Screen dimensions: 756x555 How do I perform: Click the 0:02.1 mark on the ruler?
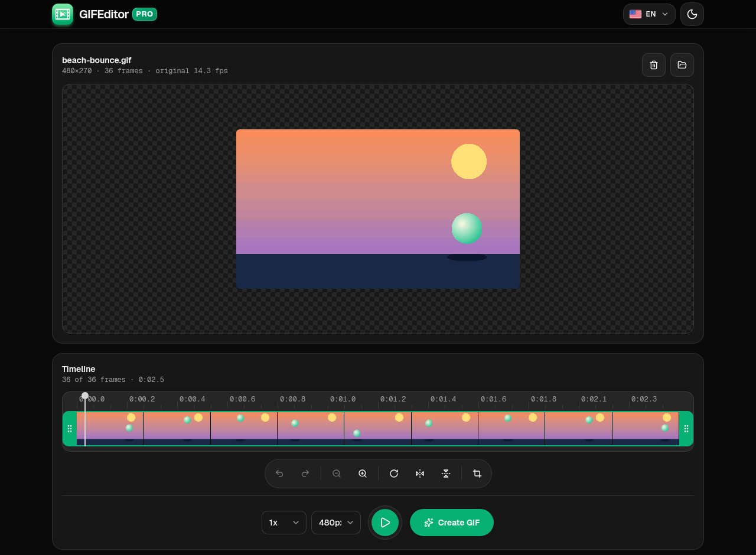click(x=594, y=399)
